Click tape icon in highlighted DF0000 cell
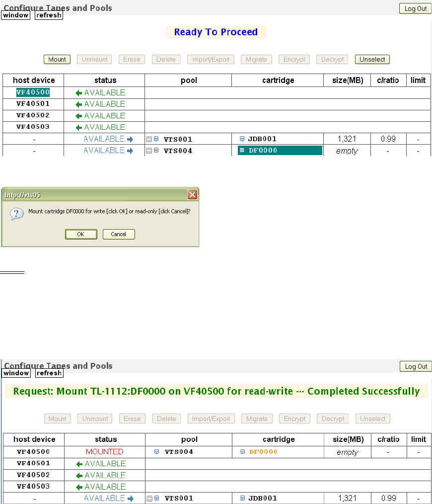This screenshot has width=432, height=504. pyautogui.click(x=242, y=151)
